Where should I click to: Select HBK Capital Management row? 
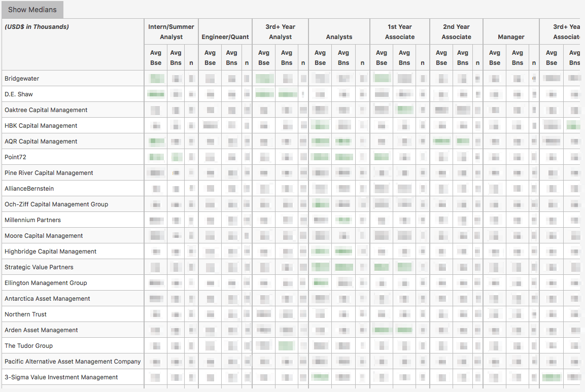tap(41, 126)
